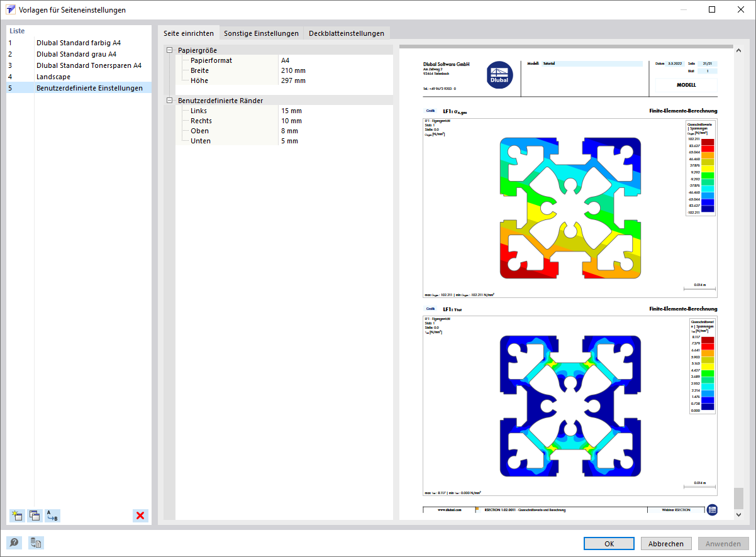Select template Dlubal Standard Tonersparen A4
Viewport: 756px width, 557px height.
pyautogui.click(x=79, y=65)
